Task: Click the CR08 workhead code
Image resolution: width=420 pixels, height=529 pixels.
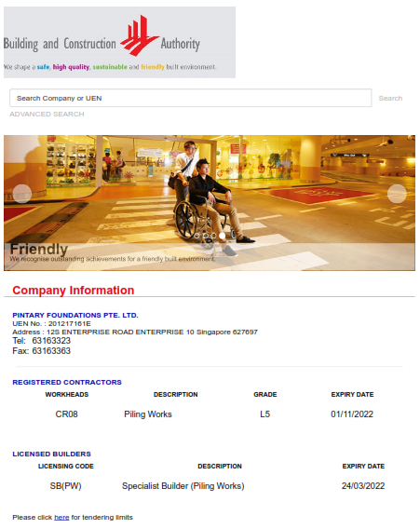Action: [x=66, y=414]
